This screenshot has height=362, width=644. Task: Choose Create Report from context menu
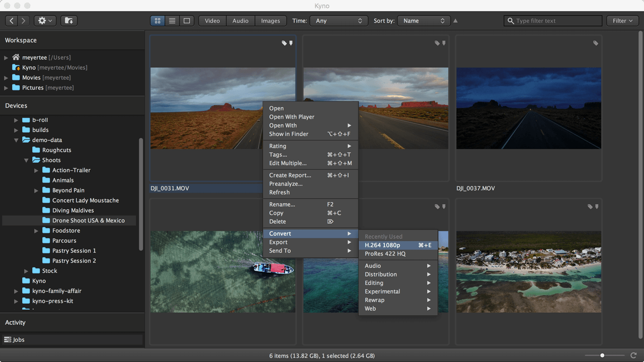pyautogui.click(x=290, y=175)
